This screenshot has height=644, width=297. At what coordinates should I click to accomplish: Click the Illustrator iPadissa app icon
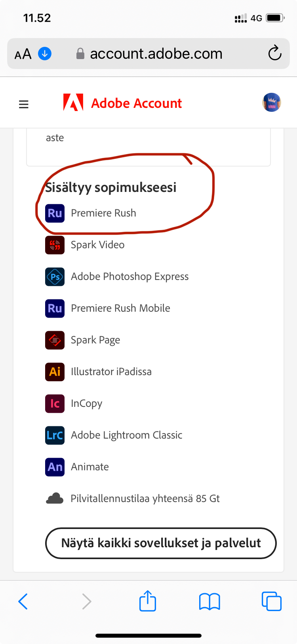tap(55, 372)
